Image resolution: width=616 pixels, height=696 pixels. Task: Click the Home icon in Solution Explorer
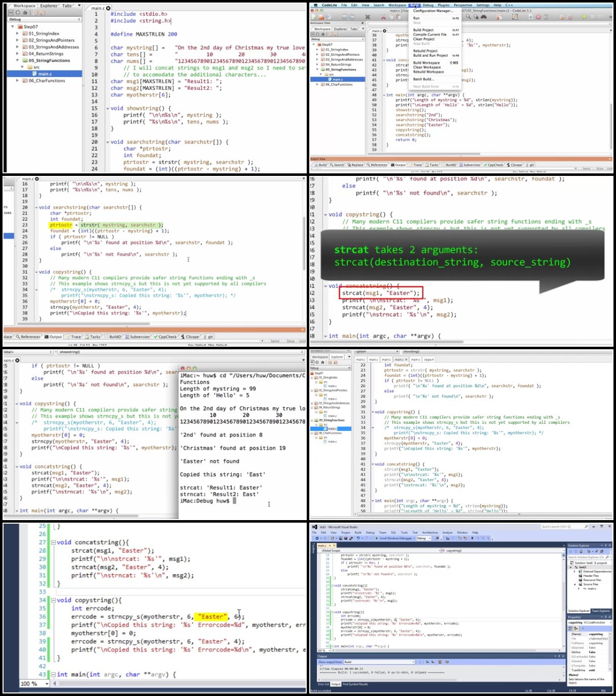582,551
